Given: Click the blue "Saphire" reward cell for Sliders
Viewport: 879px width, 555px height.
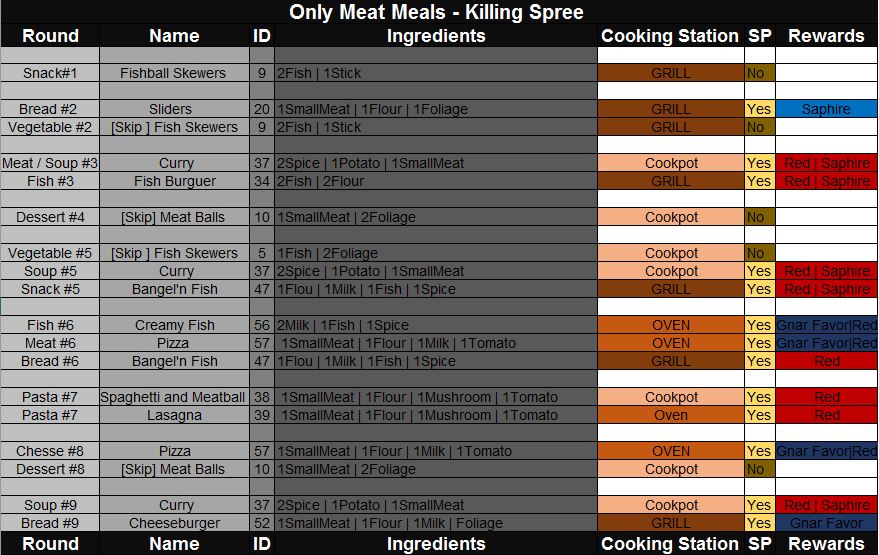Looking at the screenshot, I should pyautogui.click(x=826, y=109).
